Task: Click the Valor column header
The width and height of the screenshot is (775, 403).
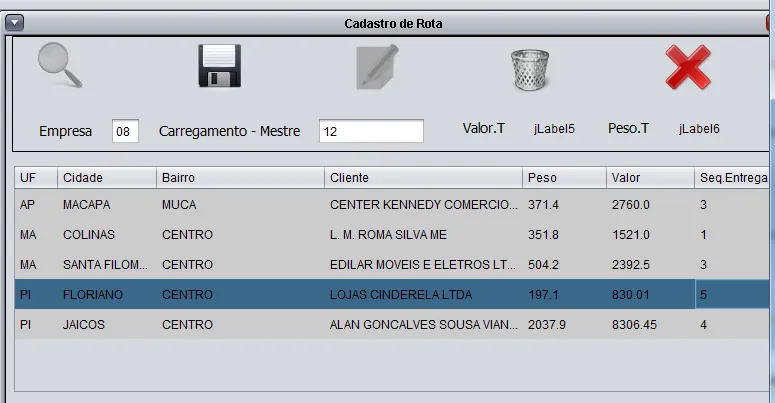Action: 649,178
